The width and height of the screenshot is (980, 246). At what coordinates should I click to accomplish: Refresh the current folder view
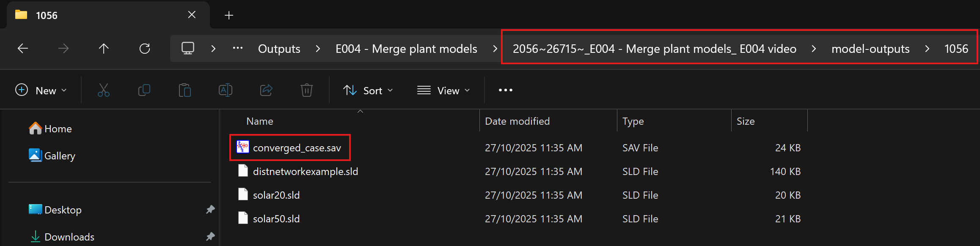click(145, 48)
